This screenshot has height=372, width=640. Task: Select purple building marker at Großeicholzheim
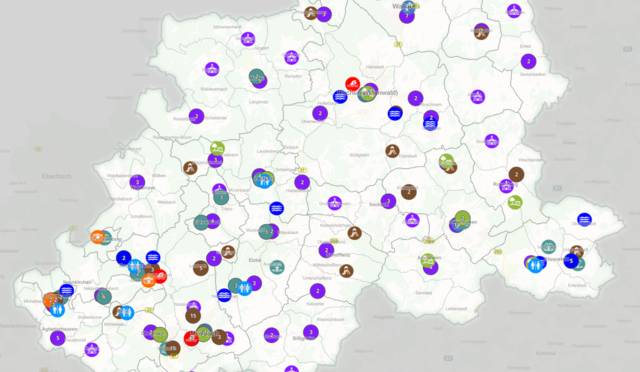pyautogui.click(x=335, y=203)
